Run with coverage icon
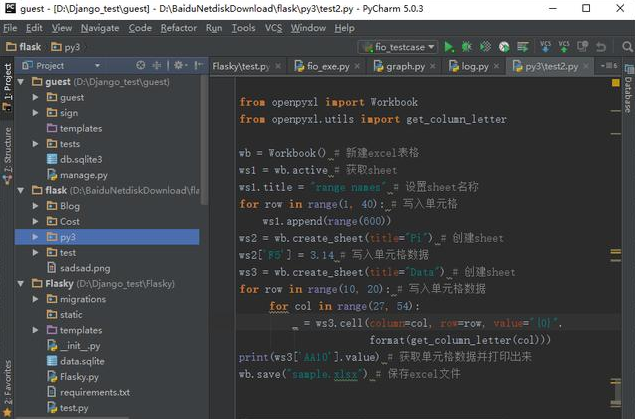Image resolution: width=635 pixels, height=419 pixels. coord(485,47)
